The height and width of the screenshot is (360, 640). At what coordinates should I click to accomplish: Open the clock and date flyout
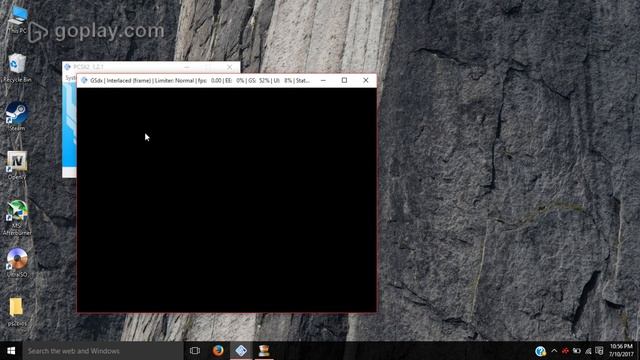point(621,351)
